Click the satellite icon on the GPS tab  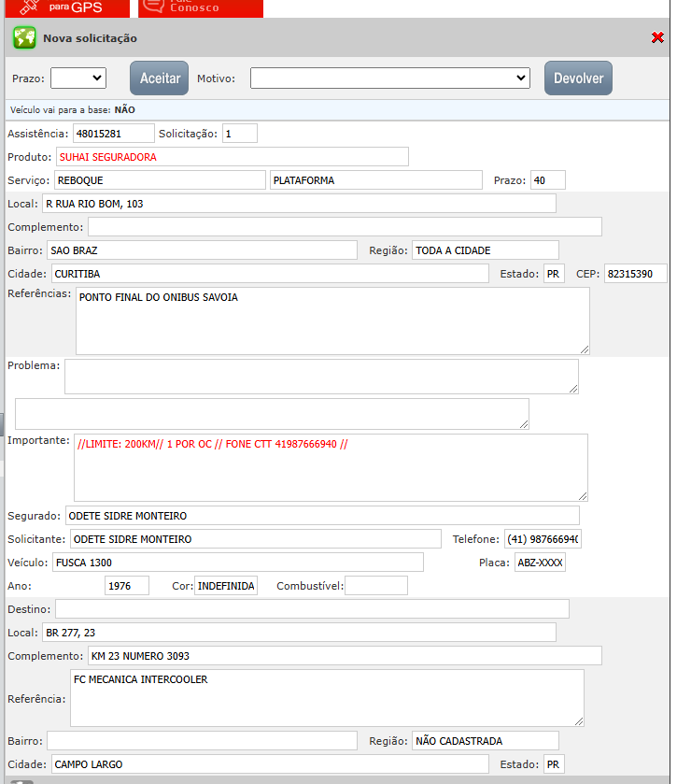pos(27,7)
